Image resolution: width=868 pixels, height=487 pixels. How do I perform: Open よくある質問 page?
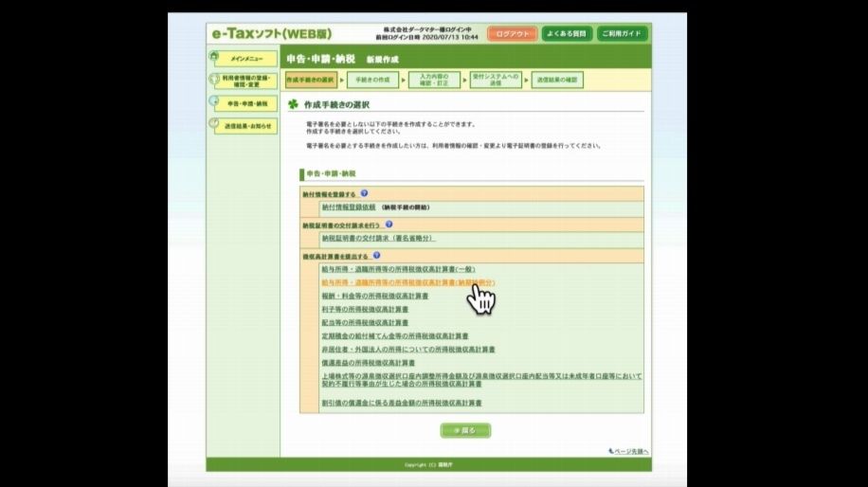(566, 33)
